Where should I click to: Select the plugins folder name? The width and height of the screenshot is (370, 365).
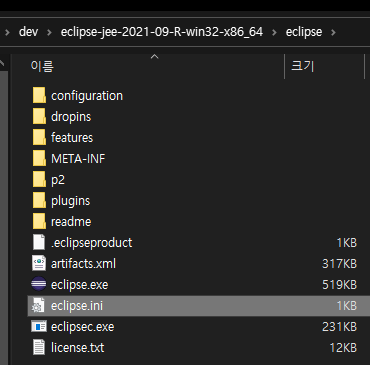pos(70,201)
